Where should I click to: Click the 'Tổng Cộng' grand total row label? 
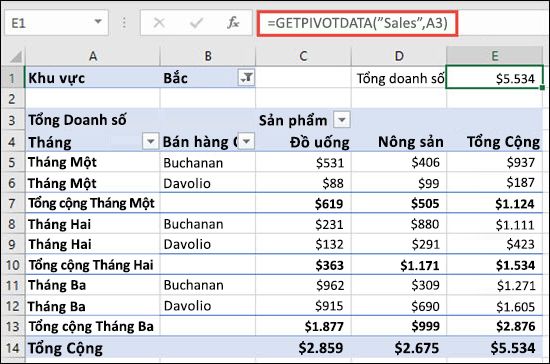(x=93, y=348)
